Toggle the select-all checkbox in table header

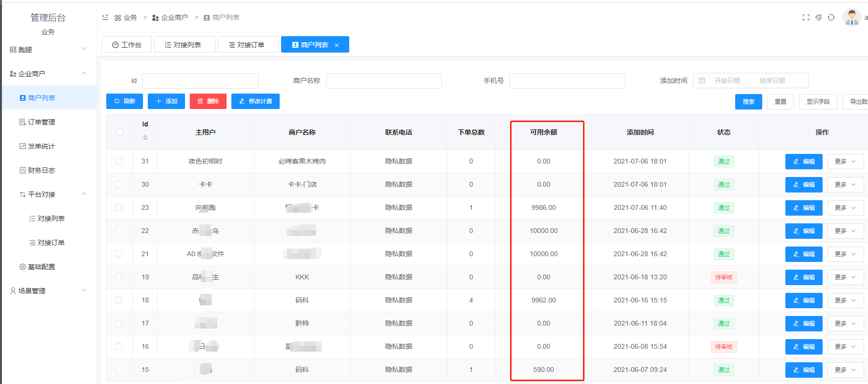120,132
